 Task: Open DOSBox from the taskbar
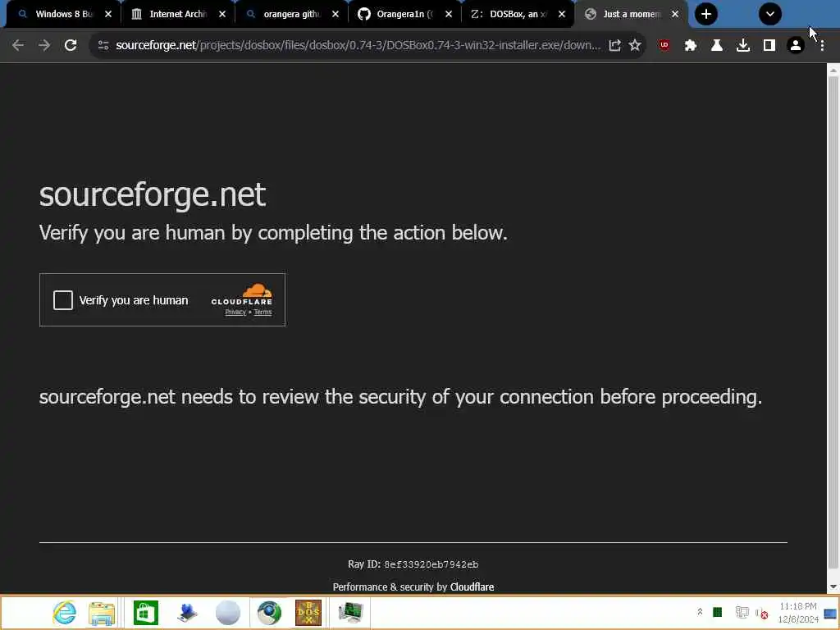coord(308,613)
